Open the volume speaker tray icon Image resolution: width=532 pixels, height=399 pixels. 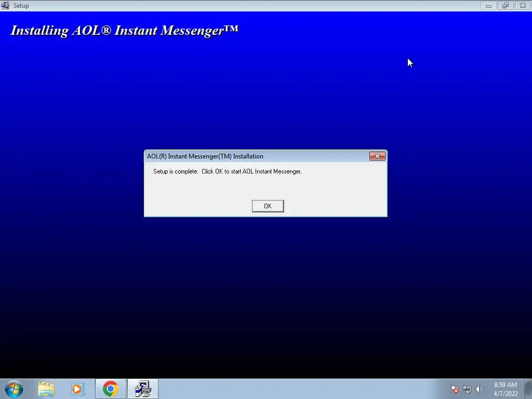click(479, 389)
